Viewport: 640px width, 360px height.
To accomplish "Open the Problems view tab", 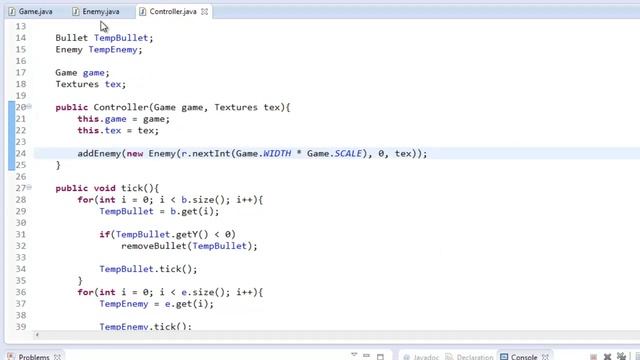I will click(33, 357).
